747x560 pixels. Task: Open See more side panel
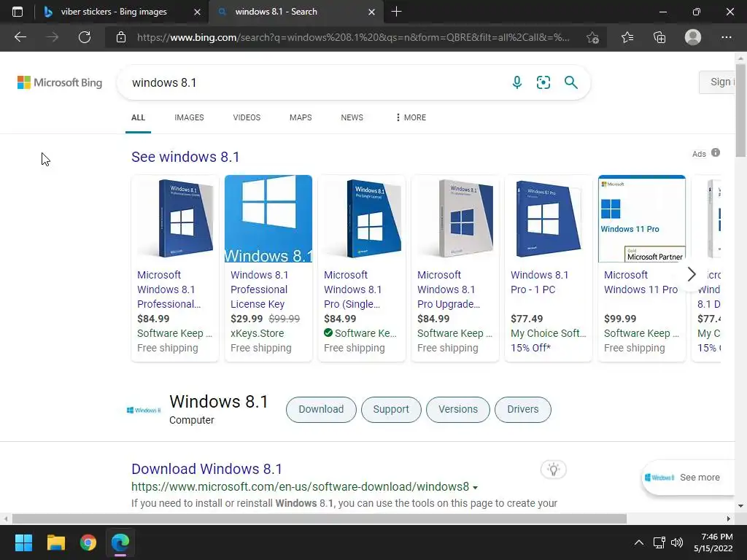[688, 478]
